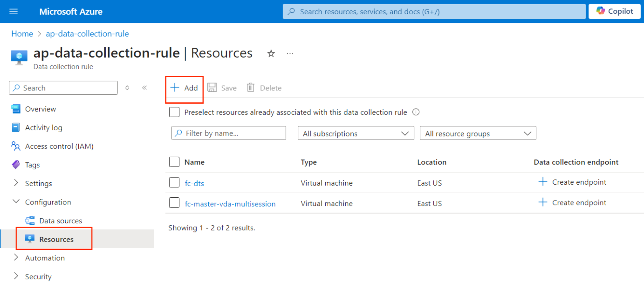Go to Access control (IAM)
This screenshot has width=644, height=283.
[x=59, y=146]
